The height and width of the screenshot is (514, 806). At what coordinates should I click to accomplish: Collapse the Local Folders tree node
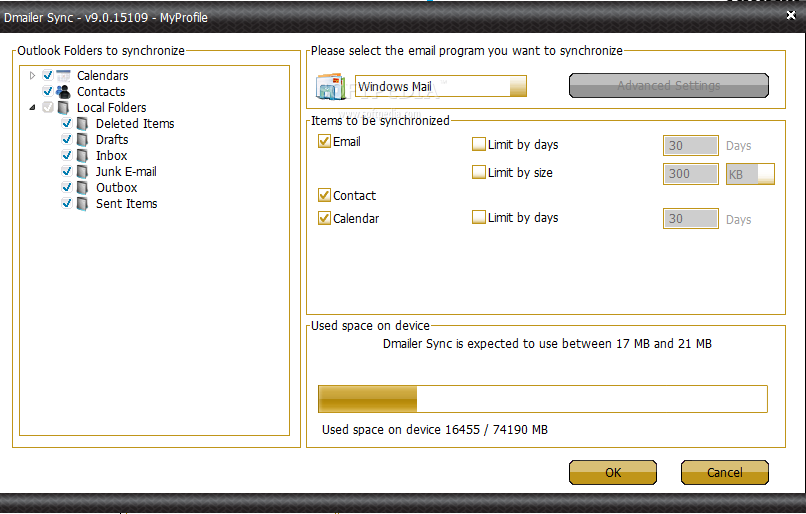pyautogui.click(x=32, y=107)
